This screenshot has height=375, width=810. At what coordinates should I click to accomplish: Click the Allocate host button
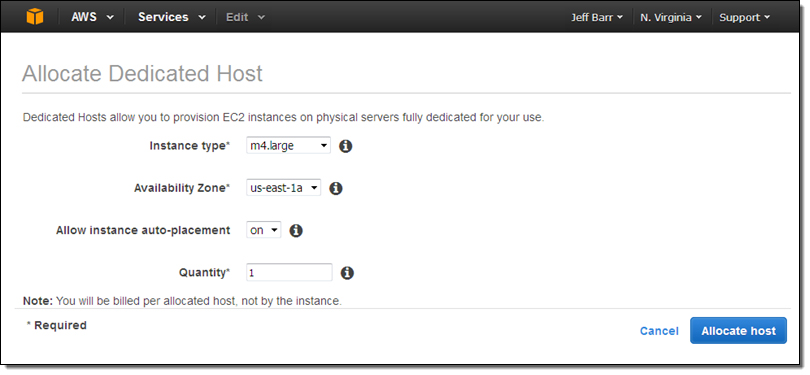738,331
